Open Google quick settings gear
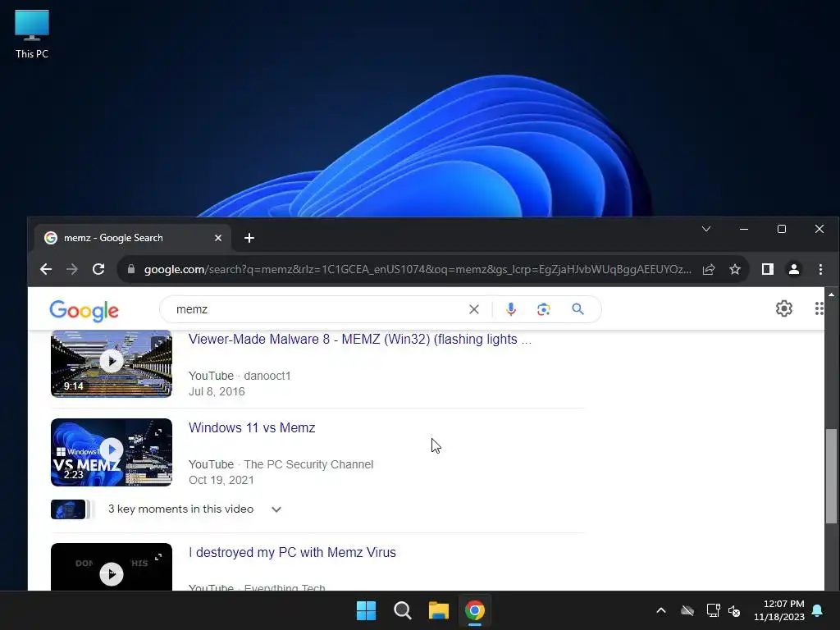Viewport: 840px width, 630px height. (x=783, y=308)
